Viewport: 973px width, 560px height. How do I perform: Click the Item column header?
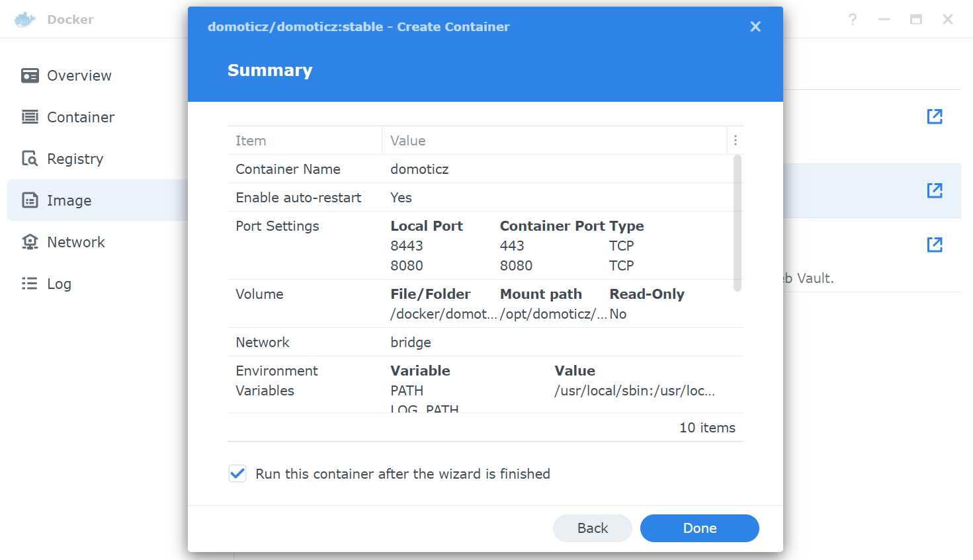tap(305, 140)
